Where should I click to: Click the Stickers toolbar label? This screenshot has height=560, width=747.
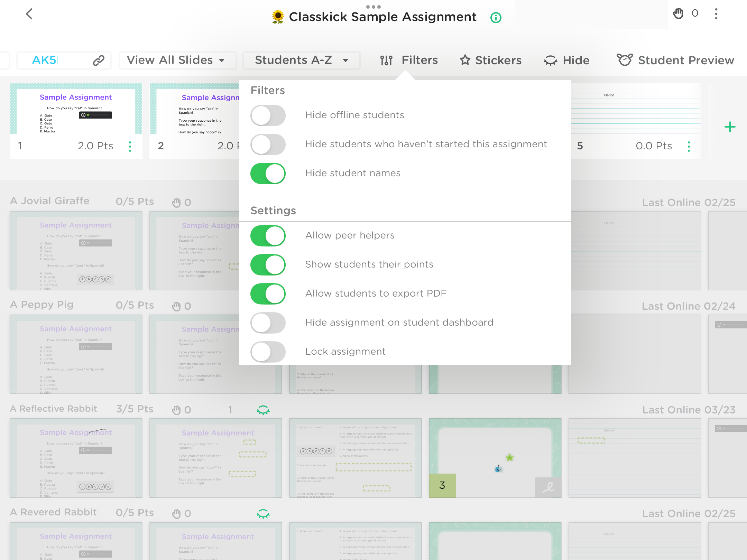(498, 60)
